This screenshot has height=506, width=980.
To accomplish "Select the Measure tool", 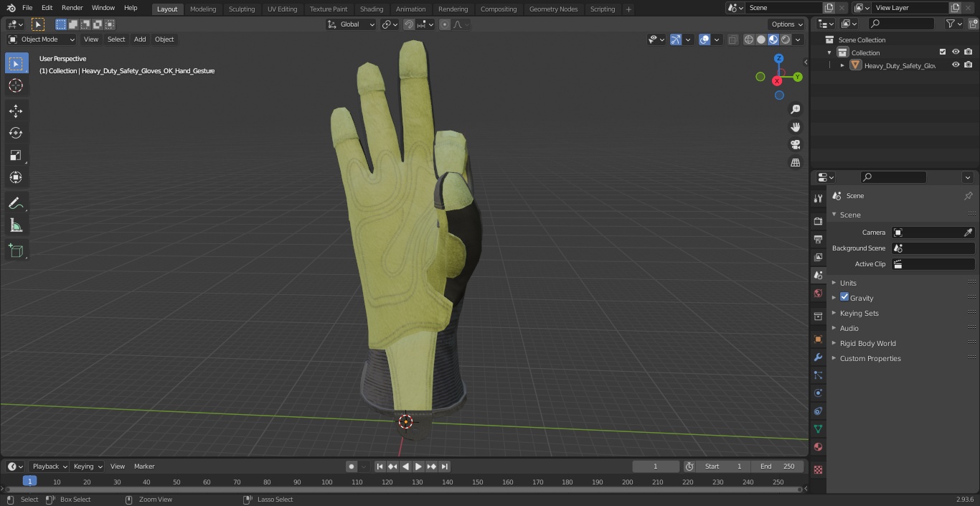I will 16,225.
